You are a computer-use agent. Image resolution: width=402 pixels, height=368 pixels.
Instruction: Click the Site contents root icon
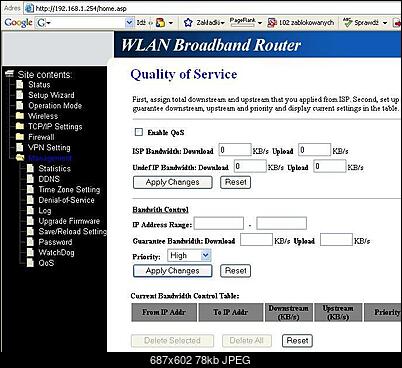(x=9, y=74)
